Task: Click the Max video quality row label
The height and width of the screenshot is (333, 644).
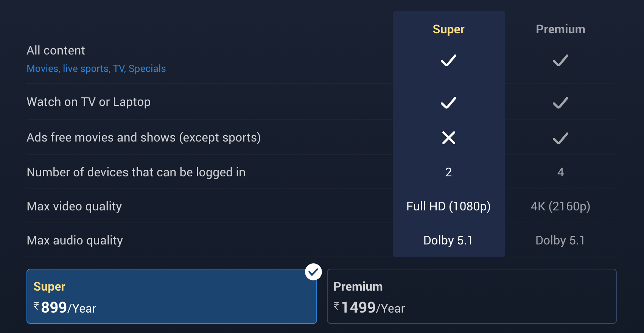Action: point(74,206)
